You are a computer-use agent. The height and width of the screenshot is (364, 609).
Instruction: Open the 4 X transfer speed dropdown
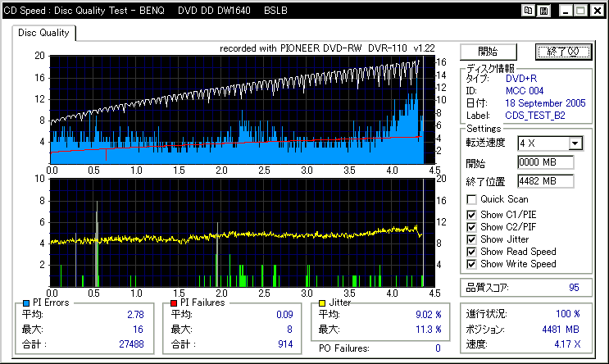[x=575, y=143]
